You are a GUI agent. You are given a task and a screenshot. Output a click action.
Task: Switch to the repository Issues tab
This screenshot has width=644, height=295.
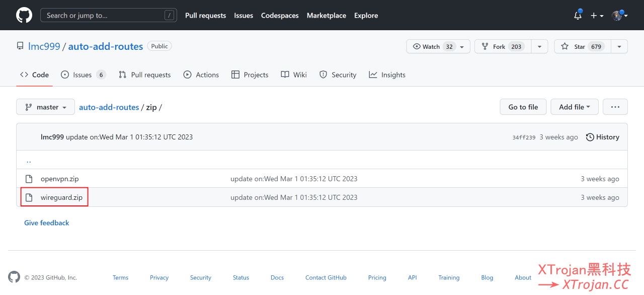pos(83,75)
